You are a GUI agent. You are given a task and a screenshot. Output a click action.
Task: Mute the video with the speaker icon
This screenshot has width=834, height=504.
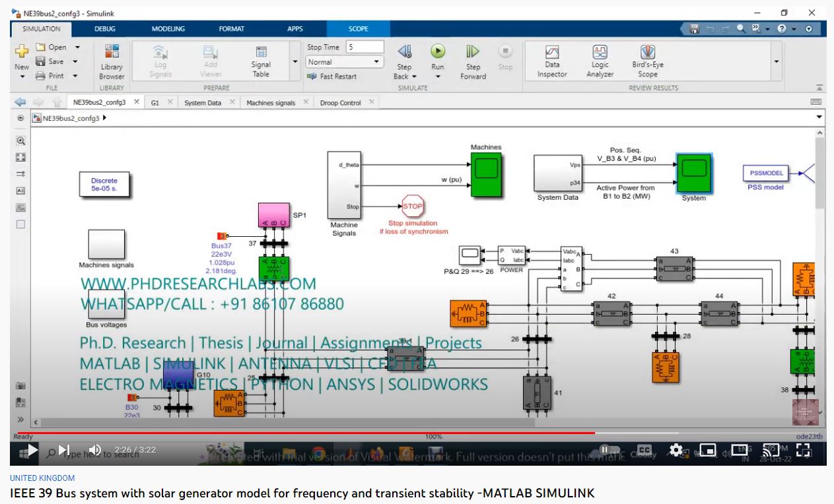(95, 450)
